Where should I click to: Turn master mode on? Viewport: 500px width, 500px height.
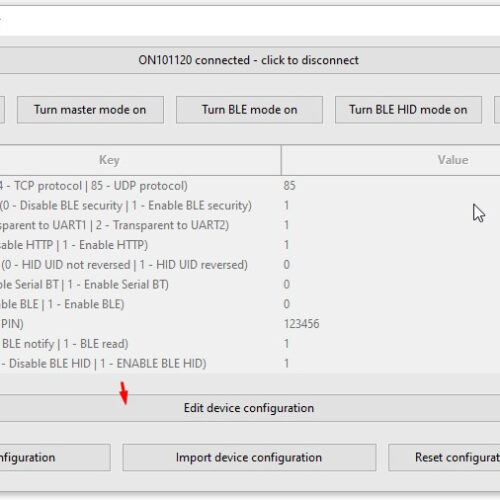click(x=90, y=110)
